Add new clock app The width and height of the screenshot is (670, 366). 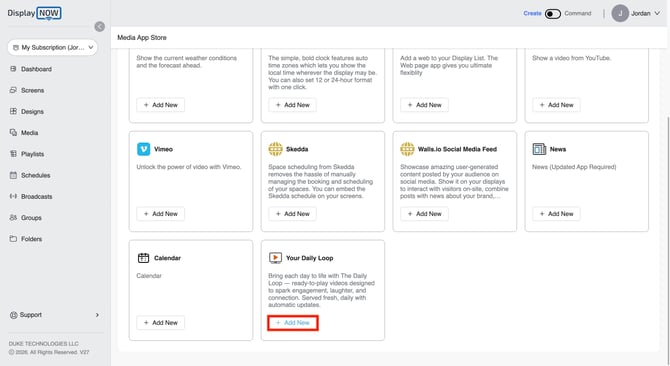293,105
